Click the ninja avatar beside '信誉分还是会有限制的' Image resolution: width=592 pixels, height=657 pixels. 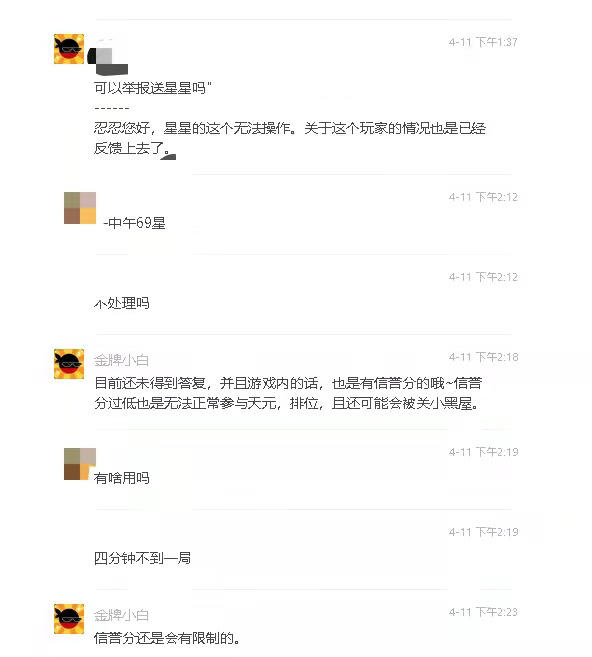pos(69,619)
